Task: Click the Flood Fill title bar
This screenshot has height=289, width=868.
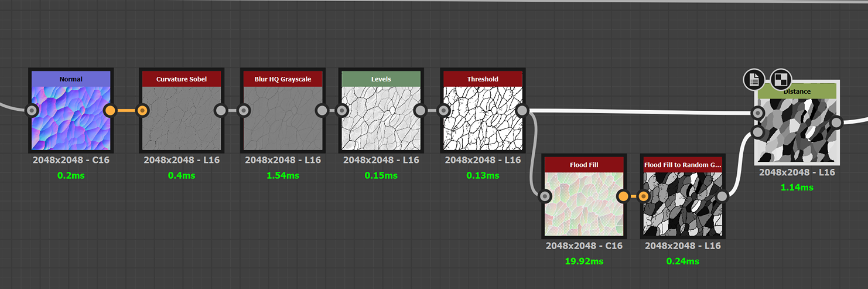Action: pyautogui.click(x=585, y=165)
